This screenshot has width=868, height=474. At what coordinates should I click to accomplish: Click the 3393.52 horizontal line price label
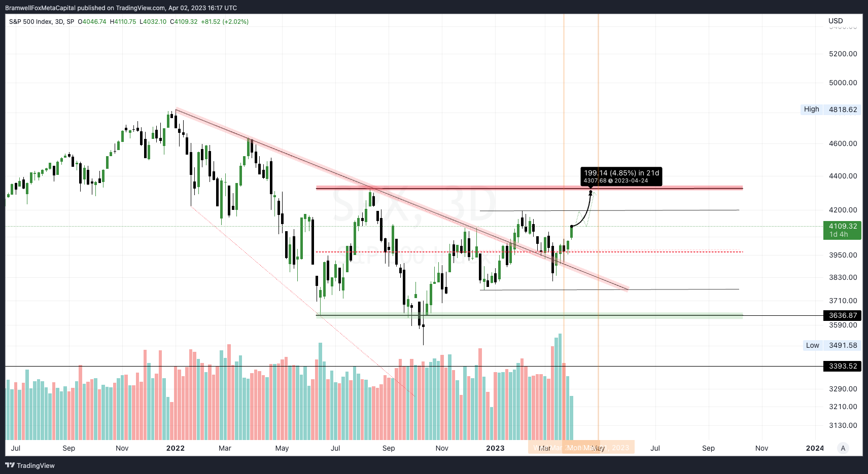[x=842, y=366]
